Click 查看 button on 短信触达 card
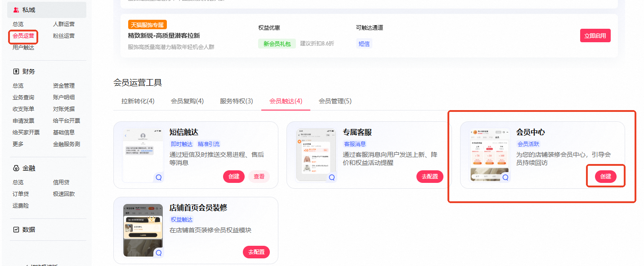 click(x=259, y=177)
